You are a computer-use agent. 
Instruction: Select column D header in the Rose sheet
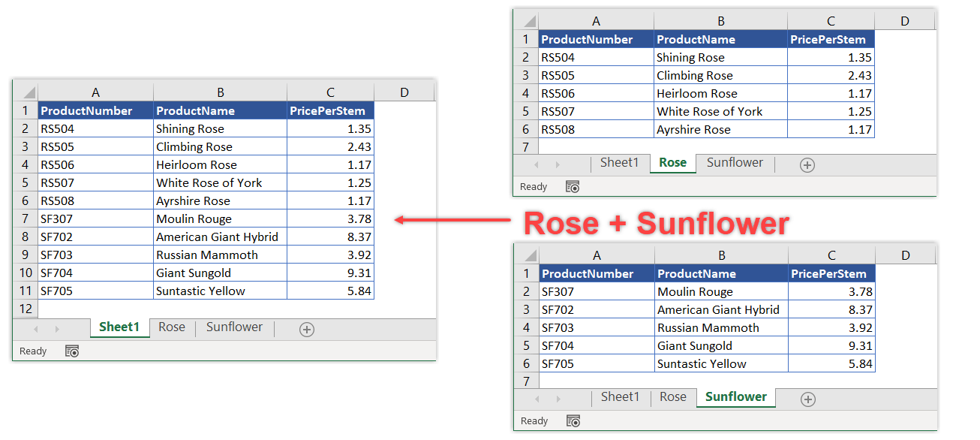tap(904, 21)
